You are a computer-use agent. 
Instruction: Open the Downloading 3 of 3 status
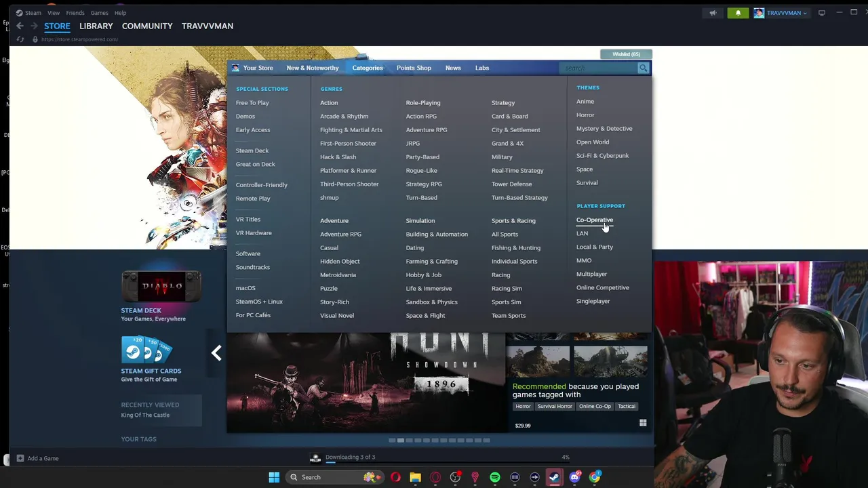click(350, 457)
